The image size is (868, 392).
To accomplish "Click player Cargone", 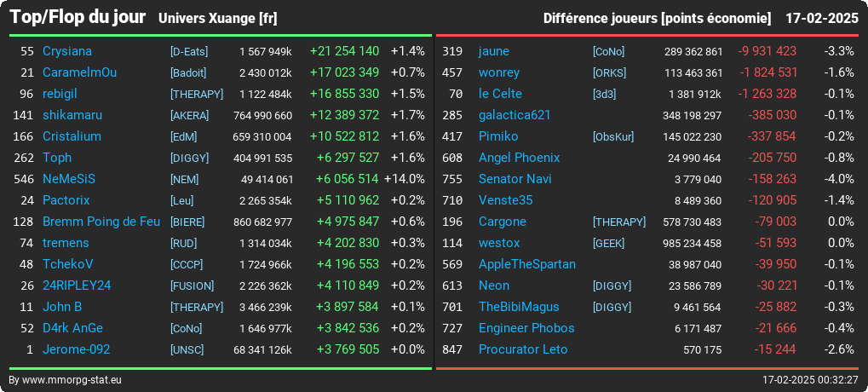I will (x=502, y=222).
